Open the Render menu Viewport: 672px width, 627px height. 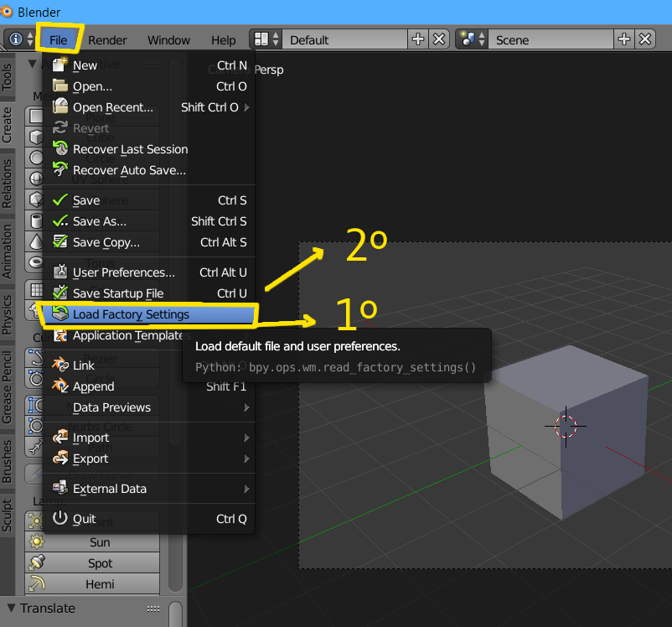pos(107,40)
